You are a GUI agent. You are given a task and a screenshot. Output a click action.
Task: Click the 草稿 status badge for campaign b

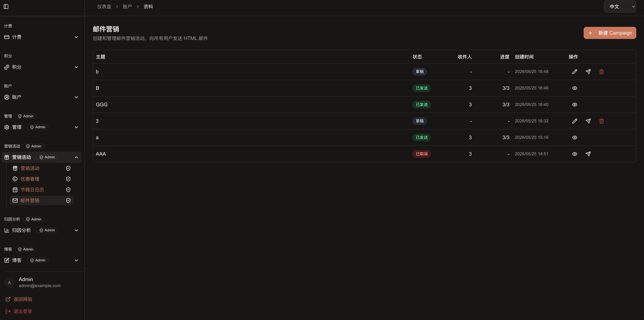(x=420, y=72)
